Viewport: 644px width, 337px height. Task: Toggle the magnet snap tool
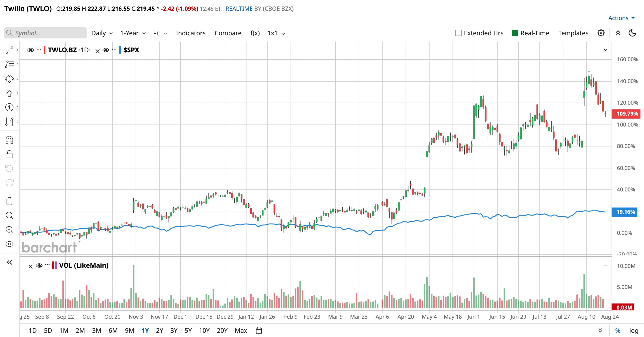[9, 140]
